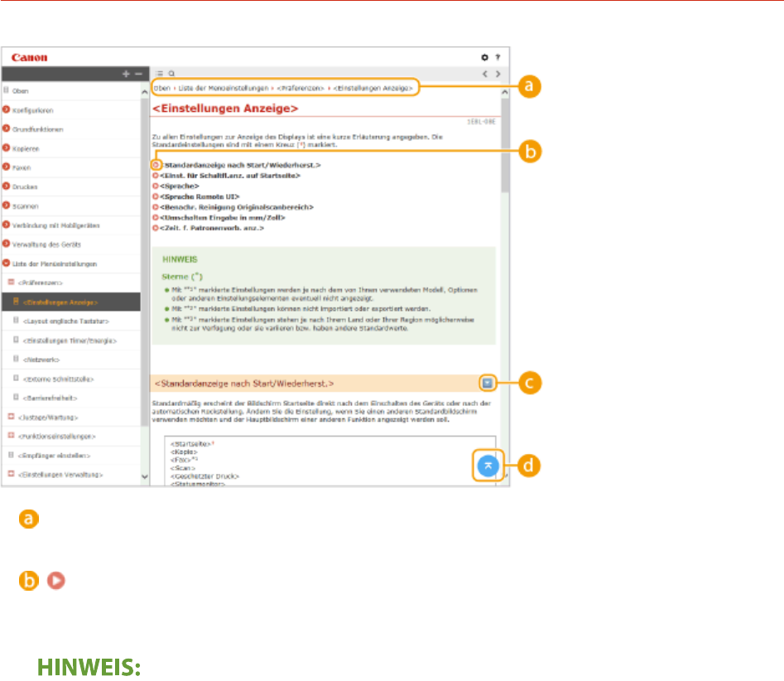Screen dimensions: 784x681
Task: Jump to <Sprache> link
Action: point(180,186)
